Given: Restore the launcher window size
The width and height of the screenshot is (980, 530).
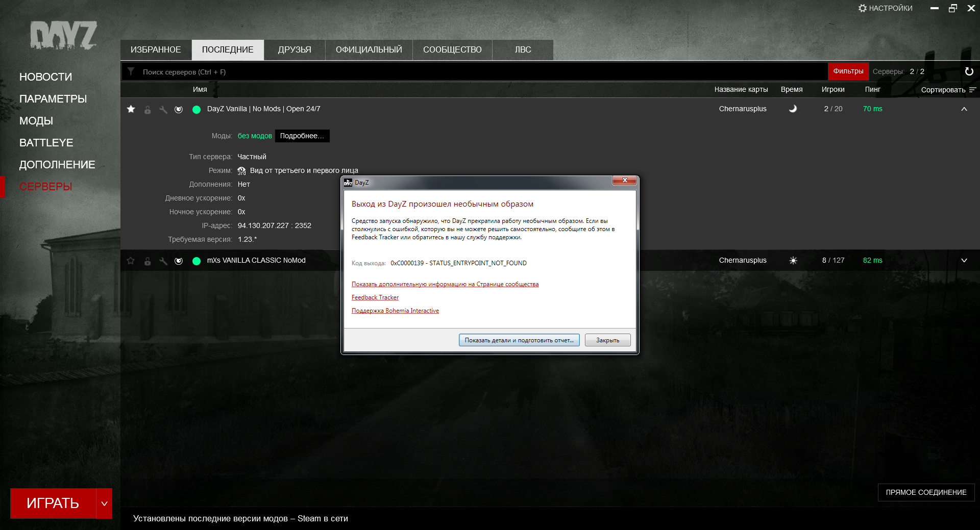Looking at the screenshot, I should point(953,8).
